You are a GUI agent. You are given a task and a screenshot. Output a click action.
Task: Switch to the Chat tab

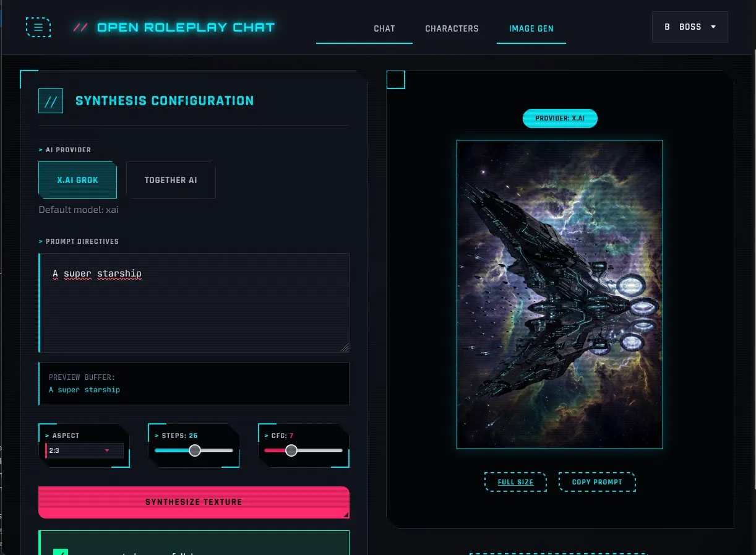pyautogui.click(x=384, y=28)
